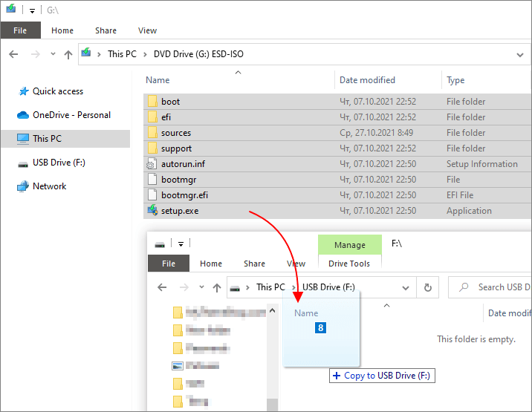Click the Up arrow in G: window
532x412 pixels.
tap(68, 54)
